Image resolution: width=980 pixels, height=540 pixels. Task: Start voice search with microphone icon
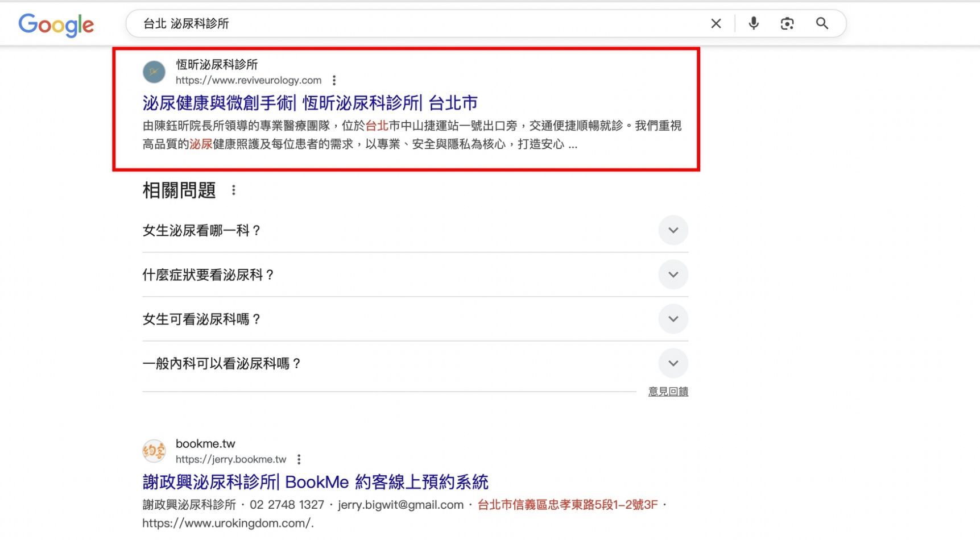click(x=754, y=23)
